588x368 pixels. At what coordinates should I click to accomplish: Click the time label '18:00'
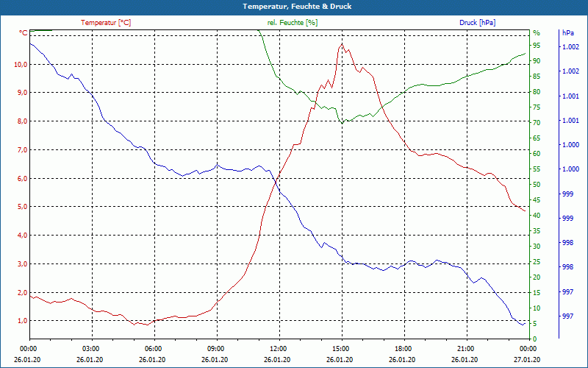coord(403,349)
